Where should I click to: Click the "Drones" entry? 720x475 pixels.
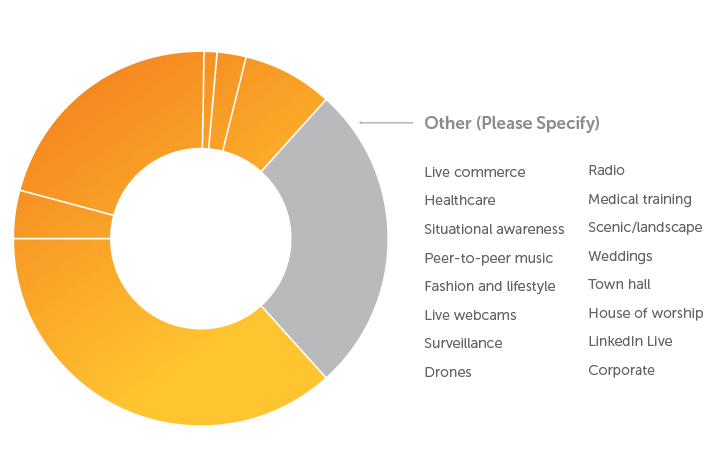[x=447, y=372]
